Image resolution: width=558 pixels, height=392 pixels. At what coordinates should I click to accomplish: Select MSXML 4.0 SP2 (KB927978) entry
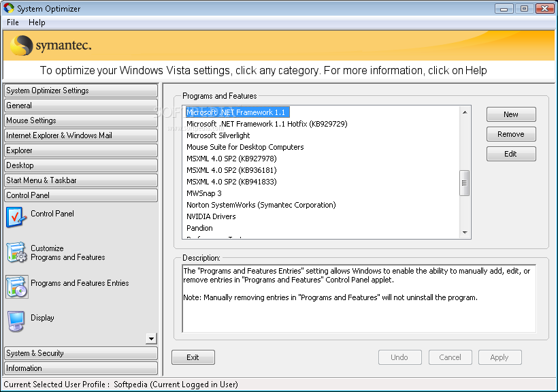pyautogui.click(x=231, y=159)
